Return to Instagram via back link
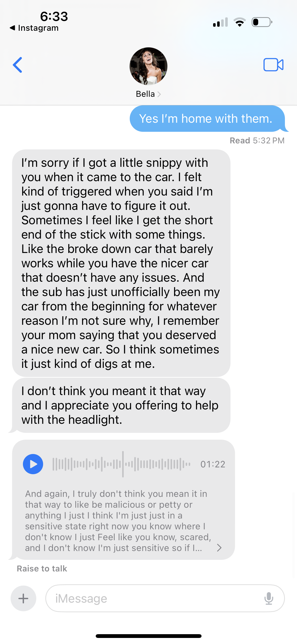Image resolution: width=297 pixels, height=644 pixels. 34,28
